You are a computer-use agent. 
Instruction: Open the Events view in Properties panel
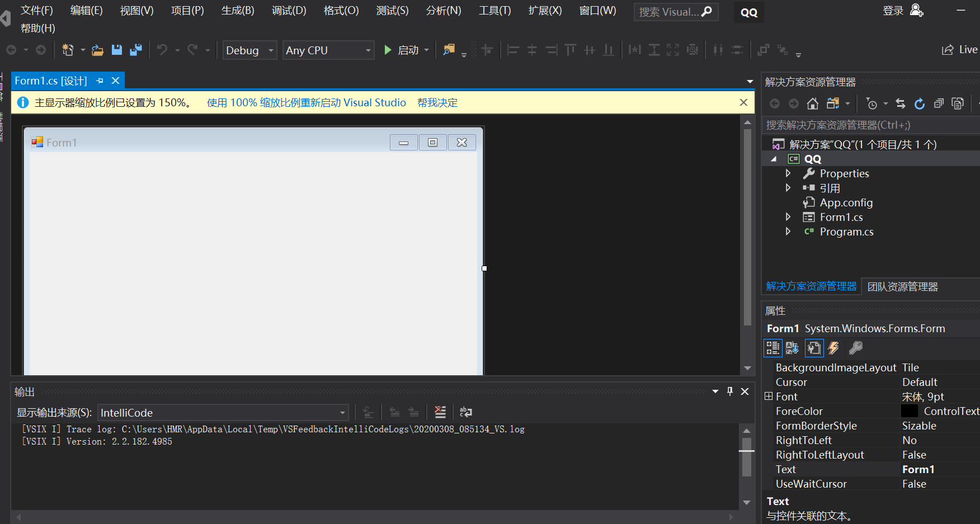(834, 348)
